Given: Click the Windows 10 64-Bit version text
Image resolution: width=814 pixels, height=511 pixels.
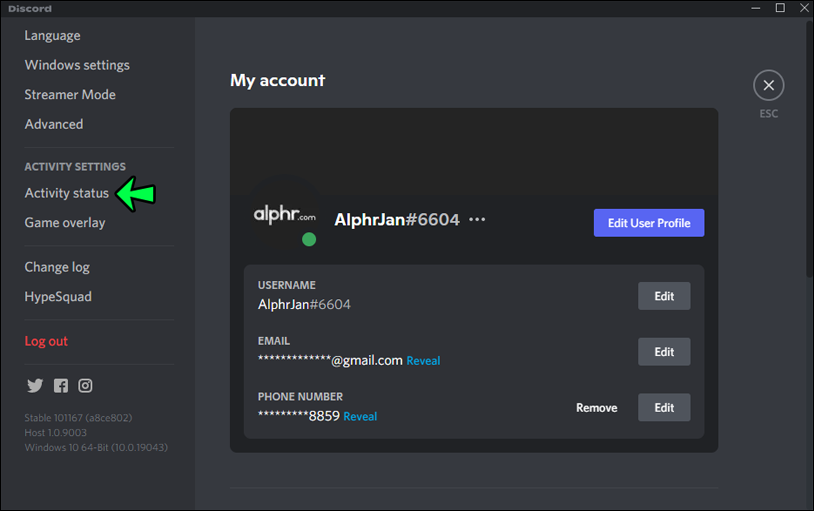Looking at the screenshot, I should 96,447.
